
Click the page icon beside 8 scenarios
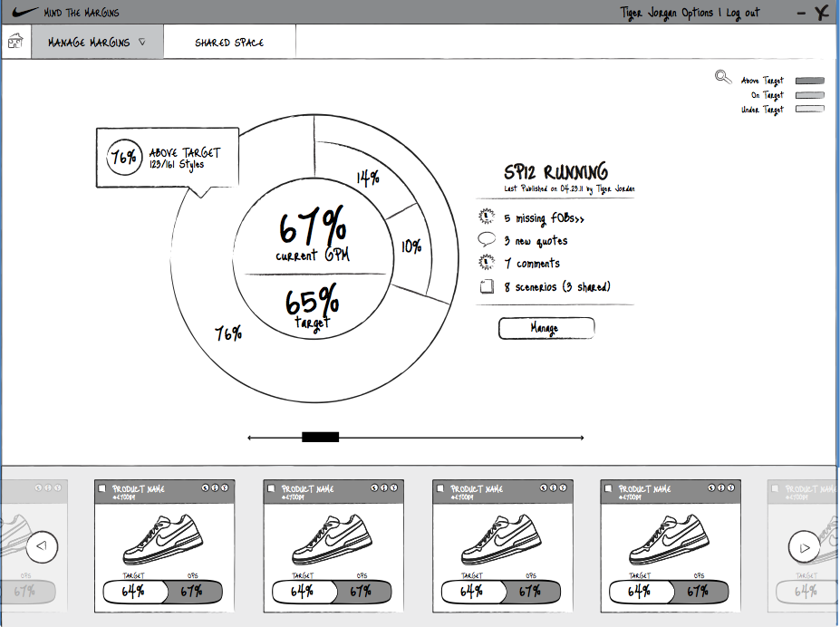click(487, 286)
